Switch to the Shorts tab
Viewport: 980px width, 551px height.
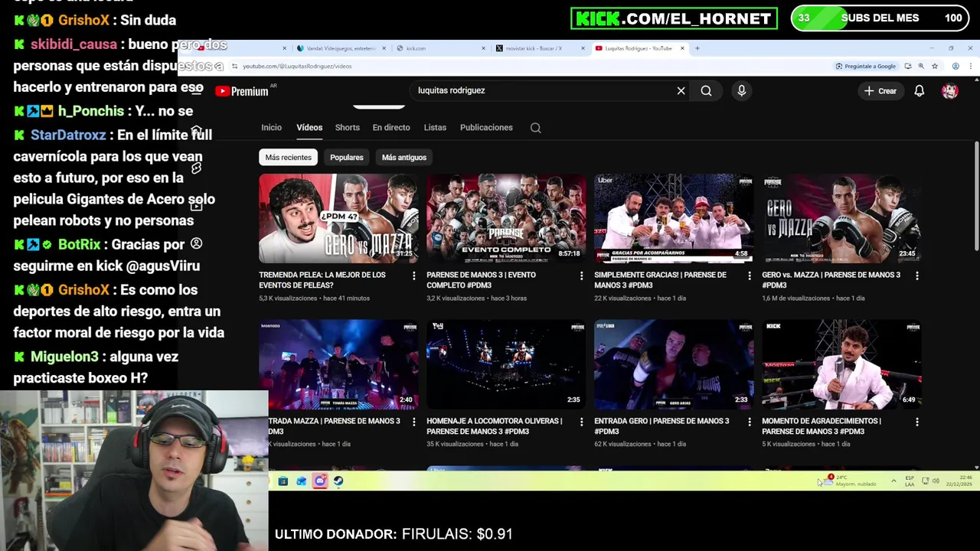coord(347,128)
